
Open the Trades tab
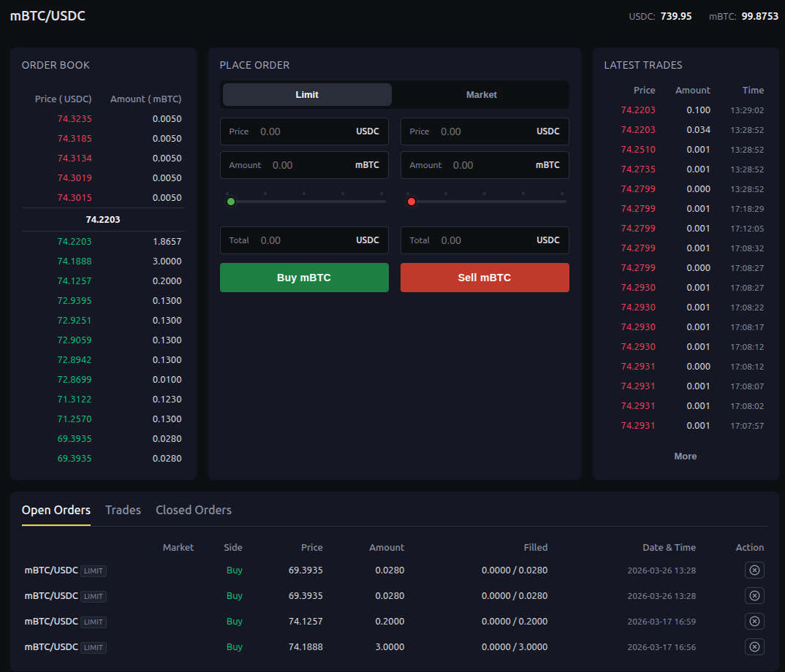pyautogui.click(x=122, y=510)
